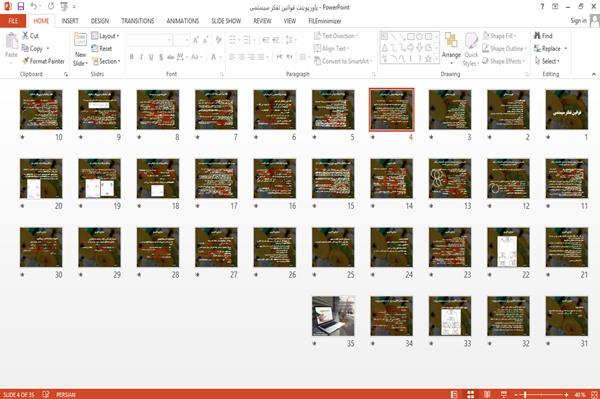
Task: Toggle Justify paragraph alignment
Action: 261,57
